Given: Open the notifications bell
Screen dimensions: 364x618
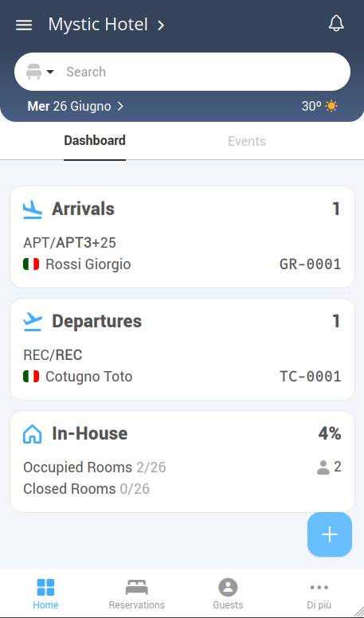Looking at the screenshot, I should 336,24.
